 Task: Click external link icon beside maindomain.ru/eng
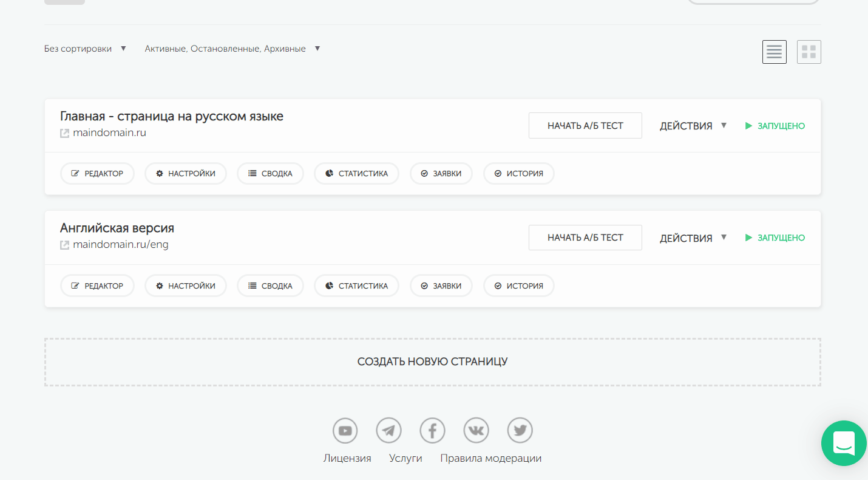point(64,245)
